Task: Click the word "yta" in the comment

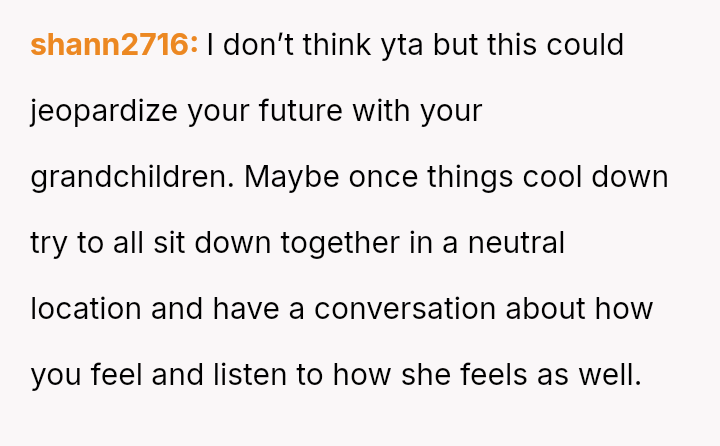Action: click(381, 45)
